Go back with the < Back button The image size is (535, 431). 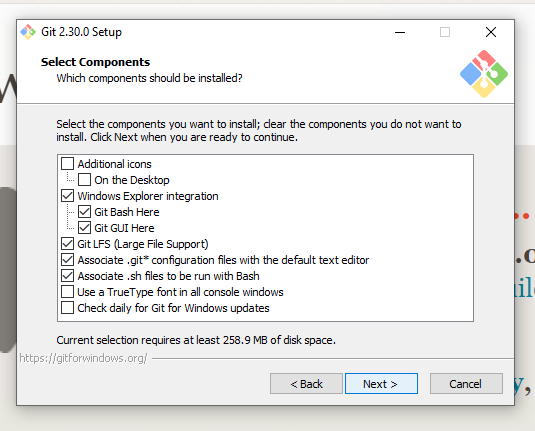point(306,384)
